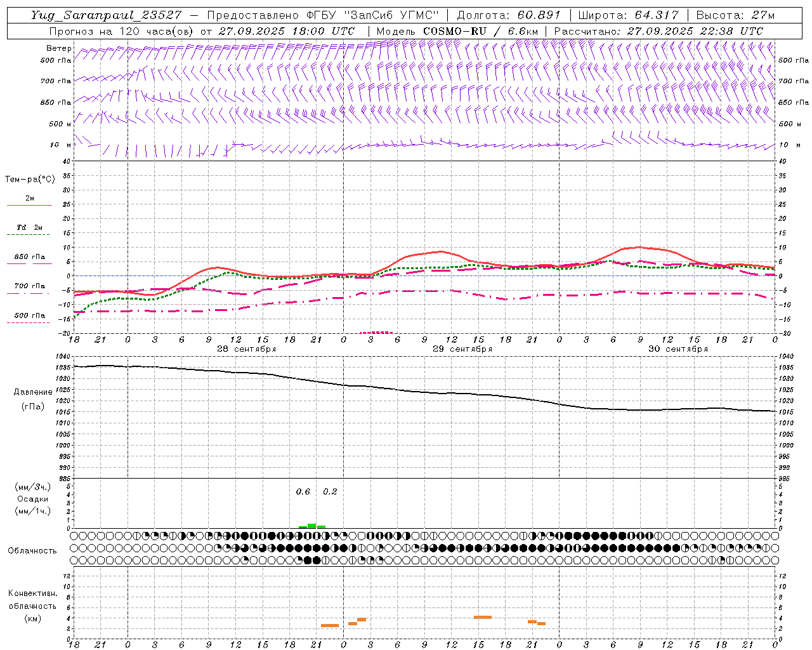Click the Модель COSMO-RU / 6.6км text
This screenshot has width=812, height=650.
click(457, 31)
